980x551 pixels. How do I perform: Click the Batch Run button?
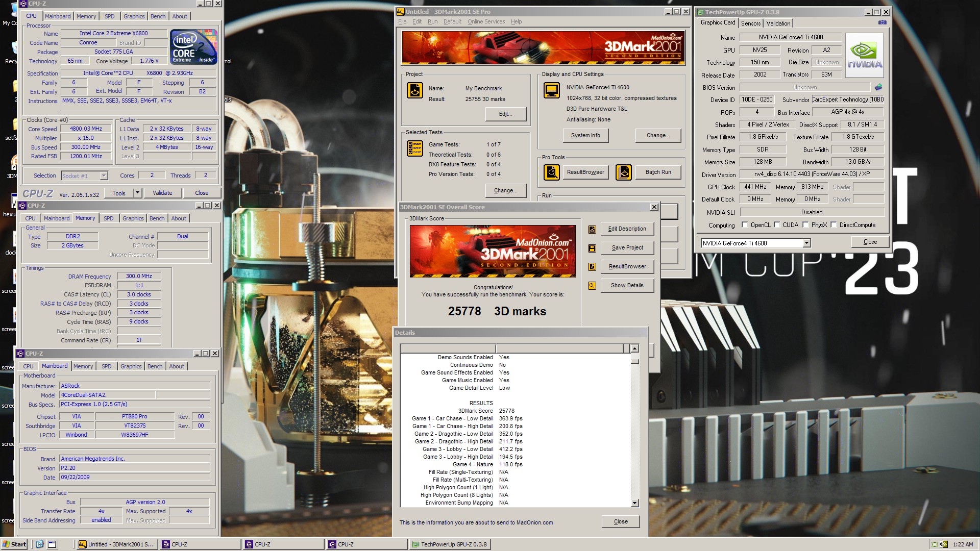pos(658,172)
